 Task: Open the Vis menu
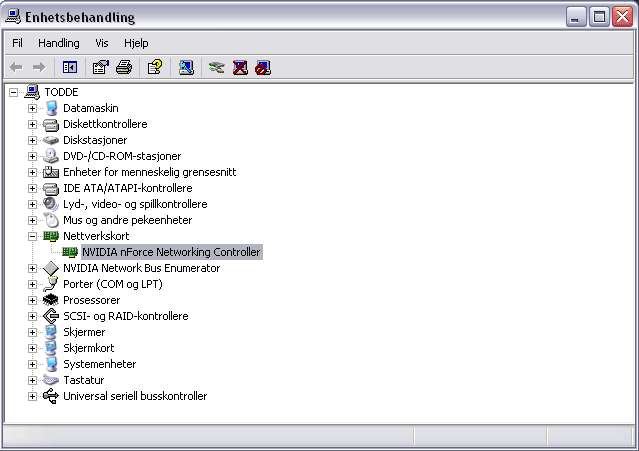(x=102, y=43)
